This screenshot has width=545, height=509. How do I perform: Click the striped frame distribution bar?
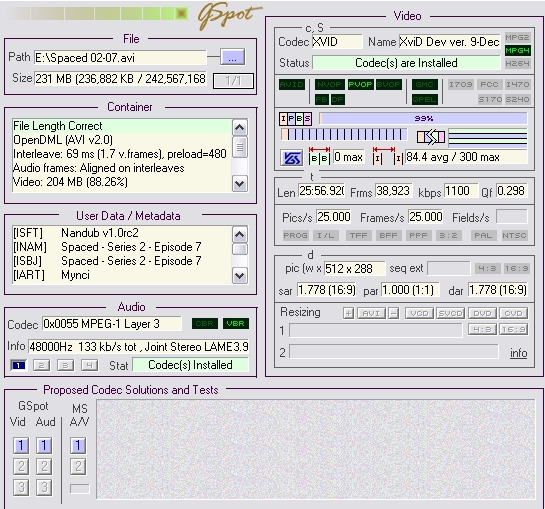pos(344,135)
